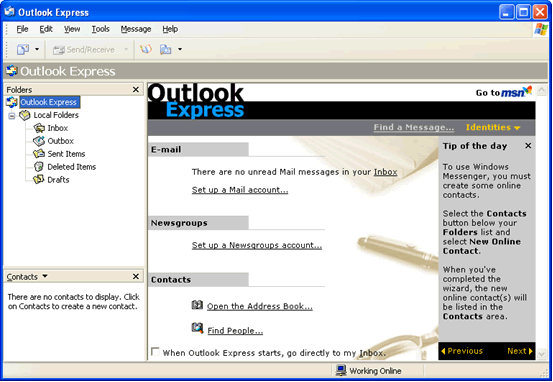
Task: Expand the Identities dropdown
Action: [493, 127]
